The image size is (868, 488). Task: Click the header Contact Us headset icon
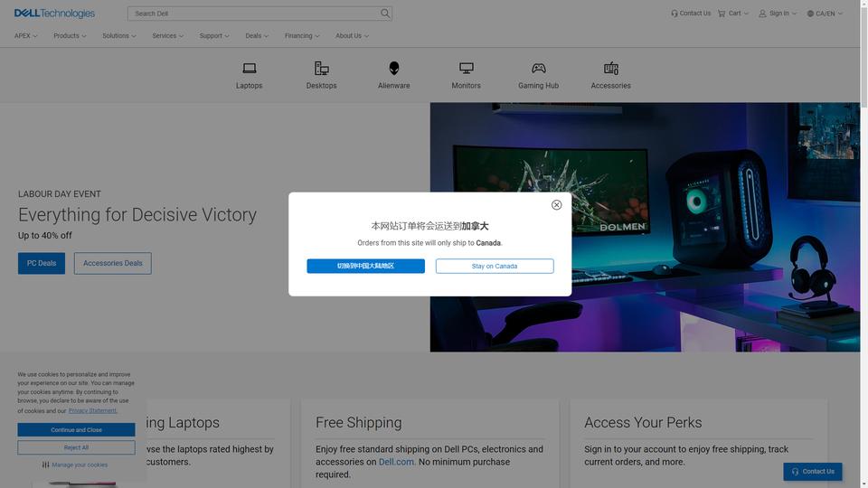(675, 14)
